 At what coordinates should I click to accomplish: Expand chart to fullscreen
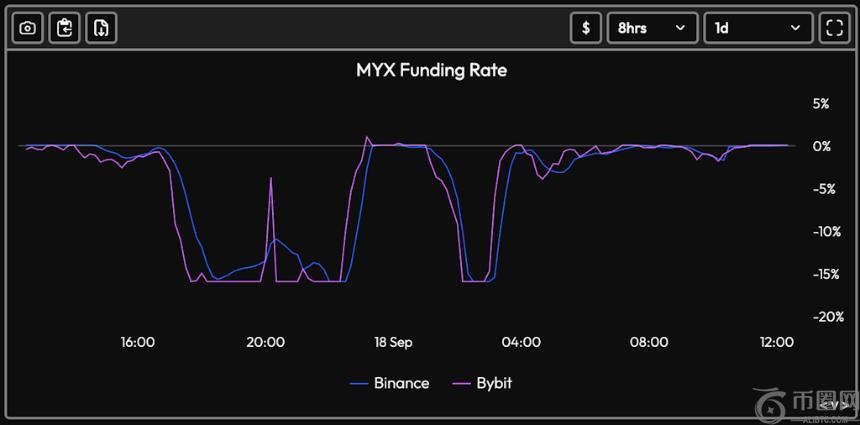tap(834, 28)
